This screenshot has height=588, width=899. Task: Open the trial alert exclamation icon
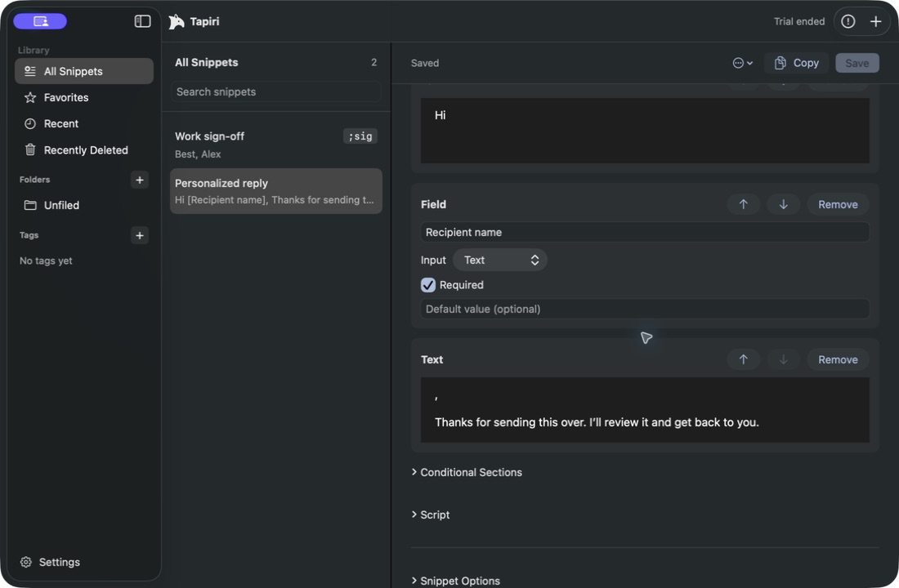848,21
